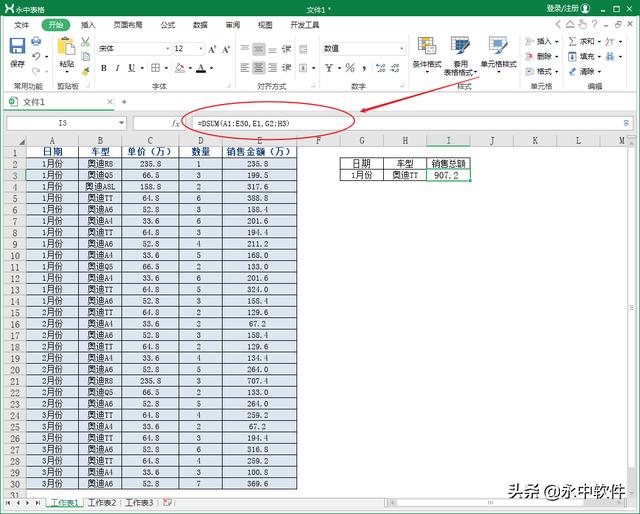The height and width of the screenshot is (514, 640).
Task: Expand the Insert (插入) cells dropdown
Action: click(557, 42)
